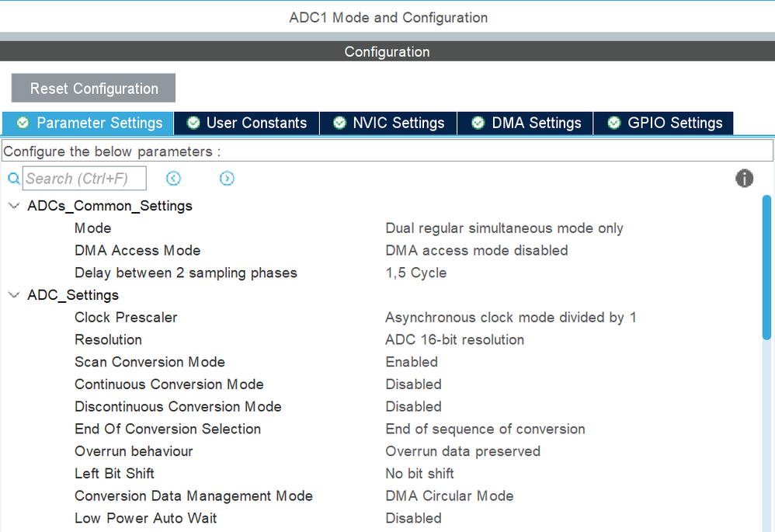The image size is (775, 532).
Task: Change Continuous Conversion Mode Disabled value
Action: click(413, 384)
